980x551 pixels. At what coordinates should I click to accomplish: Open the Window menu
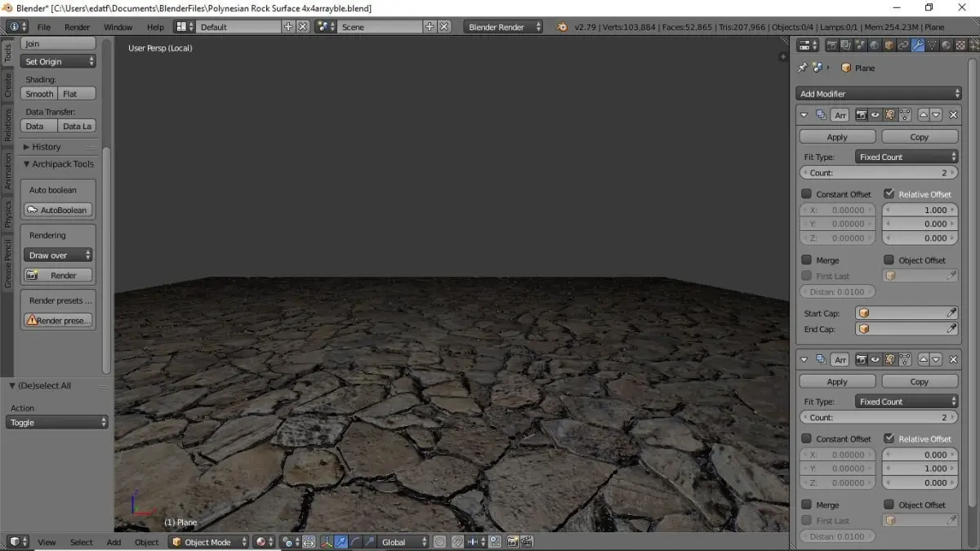tap(118, 27)
